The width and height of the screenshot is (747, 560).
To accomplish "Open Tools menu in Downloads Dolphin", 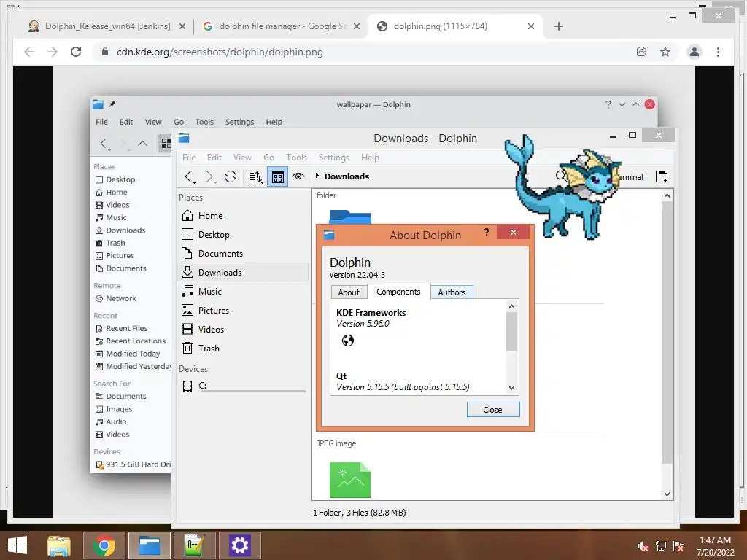I will (x=296, y=157).
